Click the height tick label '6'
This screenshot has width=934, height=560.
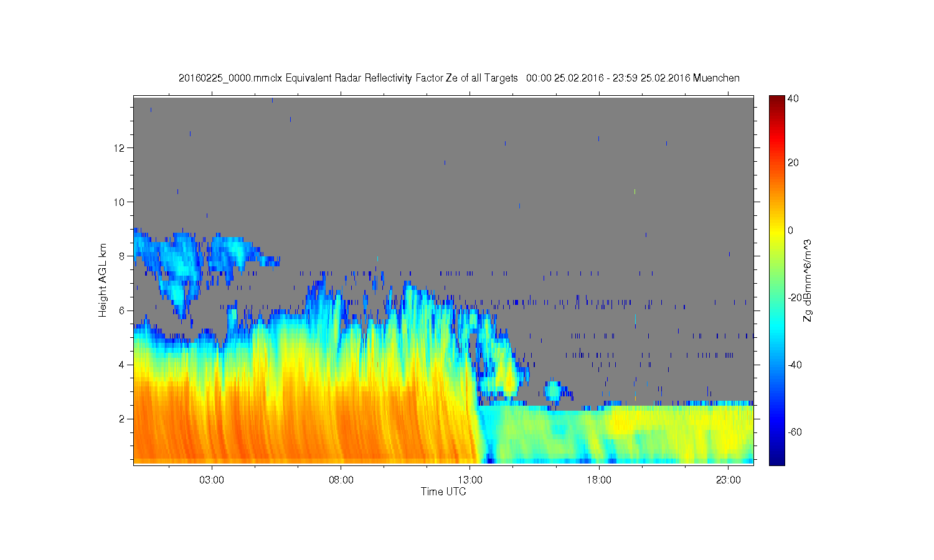[123, 310]
